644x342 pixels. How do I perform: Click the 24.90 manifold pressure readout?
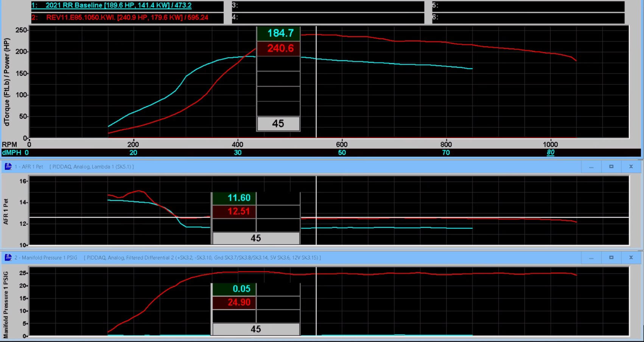(x=238, y=302)
